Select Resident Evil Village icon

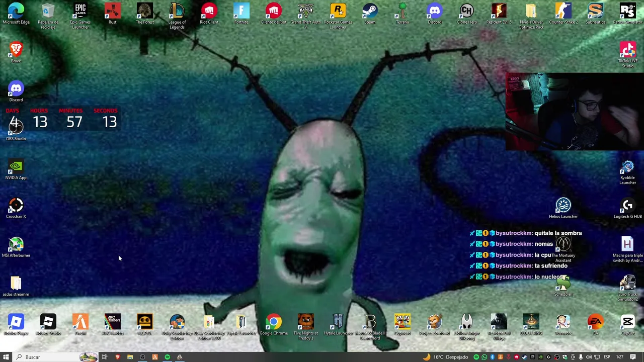(499, 327)
